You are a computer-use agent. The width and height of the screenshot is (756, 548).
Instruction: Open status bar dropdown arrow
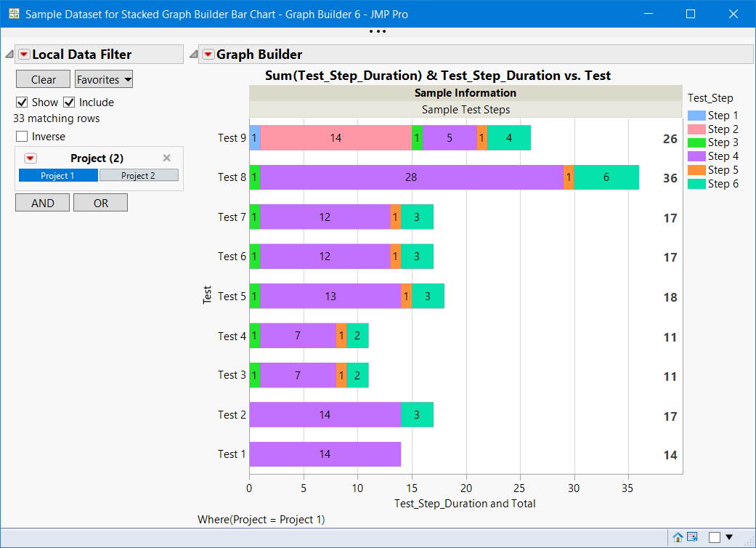click(x=729, y=537)
